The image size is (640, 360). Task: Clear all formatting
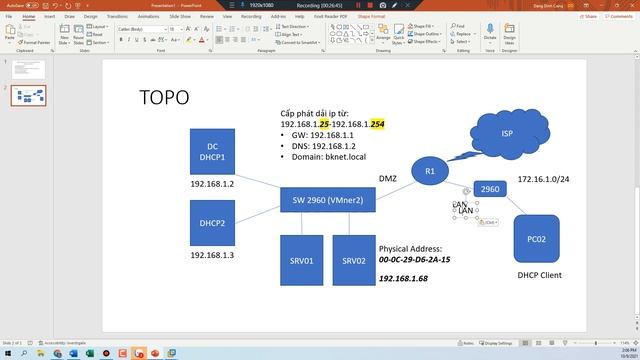[207, 29]
